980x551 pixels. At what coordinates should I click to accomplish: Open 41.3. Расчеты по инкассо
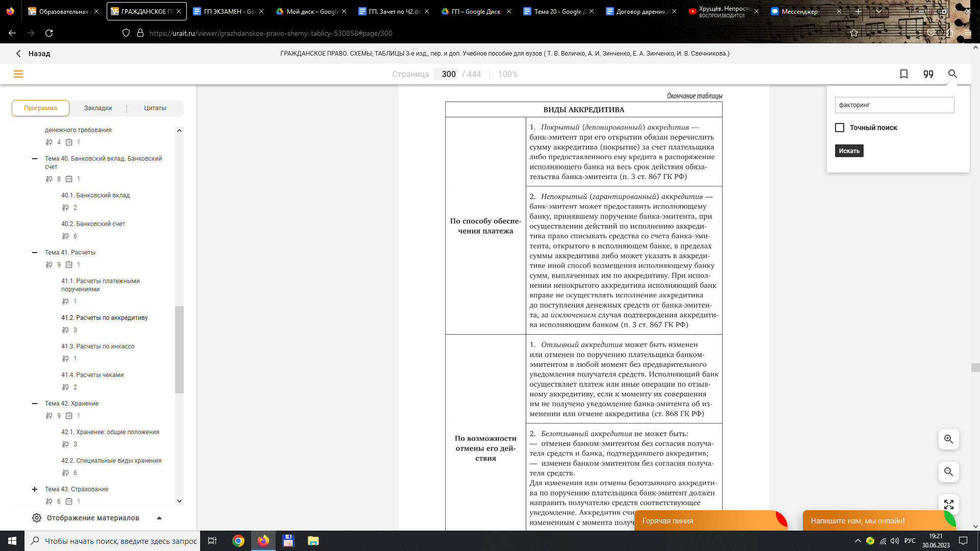(98, 346)
